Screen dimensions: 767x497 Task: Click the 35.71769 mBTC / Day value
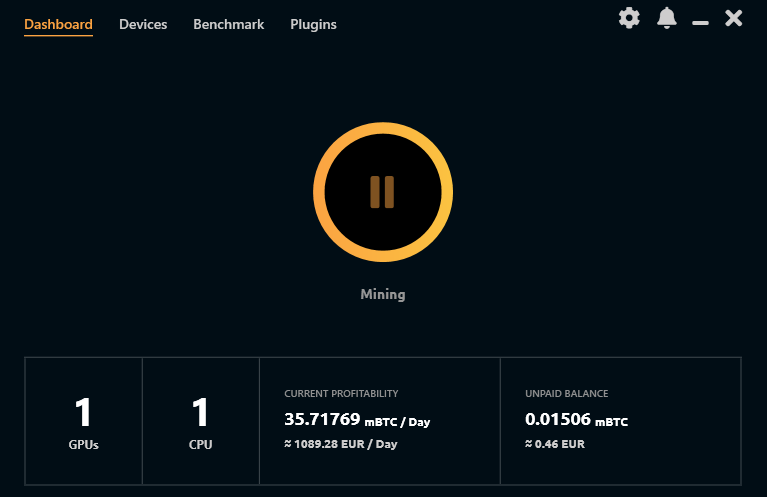tap(357, 420)
